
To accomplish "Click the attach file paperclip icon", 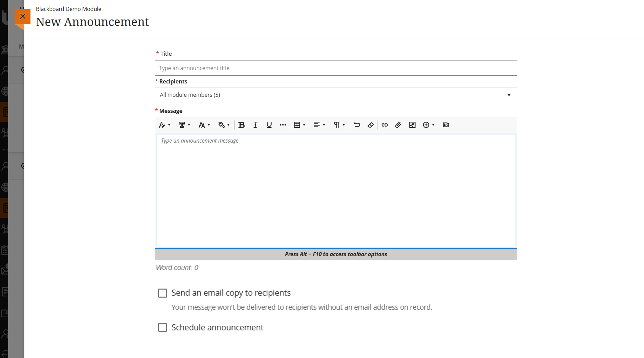I will pos(398,125).
